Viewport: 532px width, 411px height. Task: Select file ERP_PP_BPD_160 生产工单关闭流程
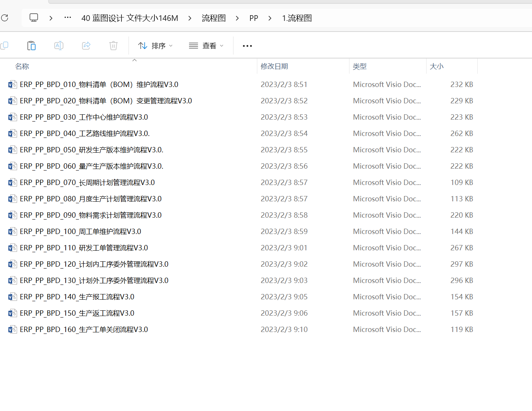click(84, 330)
